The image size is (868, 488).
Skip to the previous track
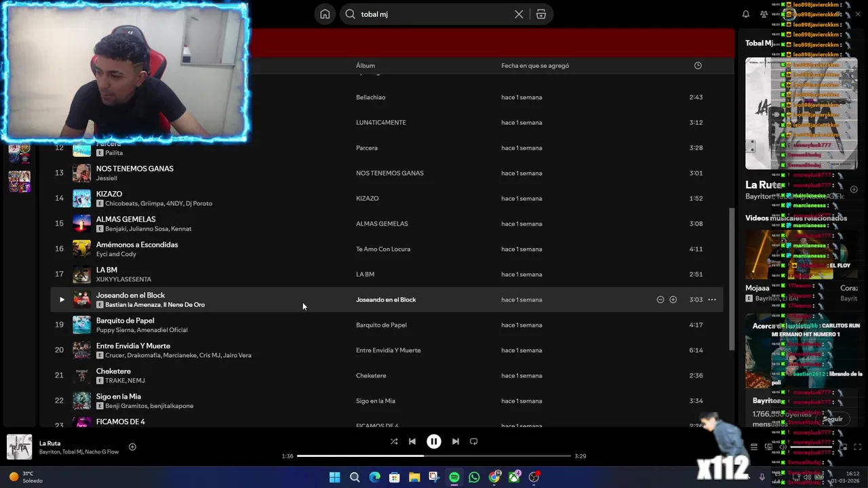(x=412, y=441)
